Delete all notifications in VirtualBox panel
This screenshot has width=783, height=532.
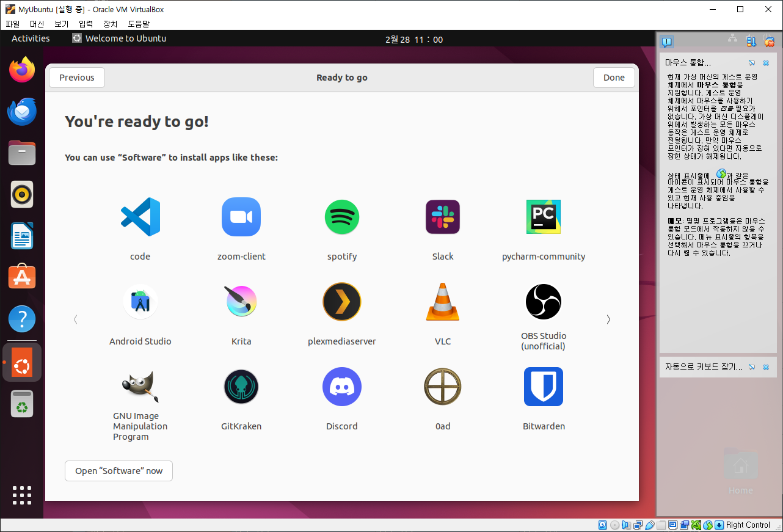click(769, 42)
